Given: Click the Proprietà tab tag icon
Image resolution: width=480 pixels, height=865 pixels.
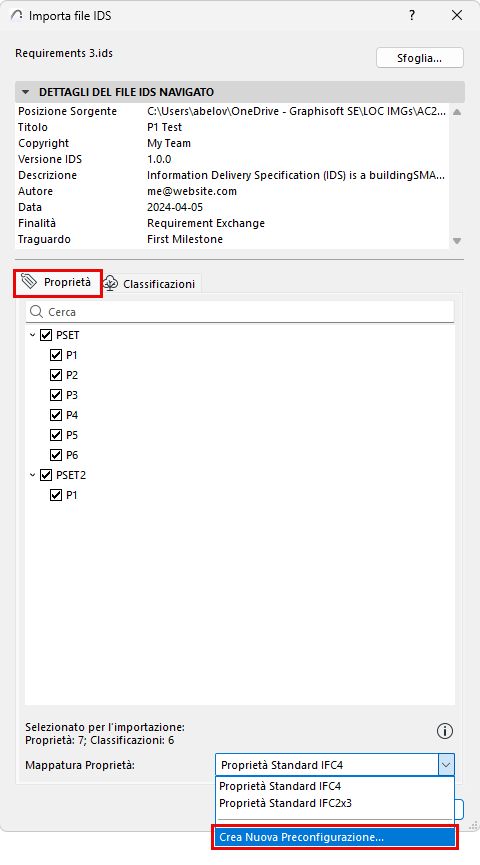Looking at the screenshot, I should point(29,282).
